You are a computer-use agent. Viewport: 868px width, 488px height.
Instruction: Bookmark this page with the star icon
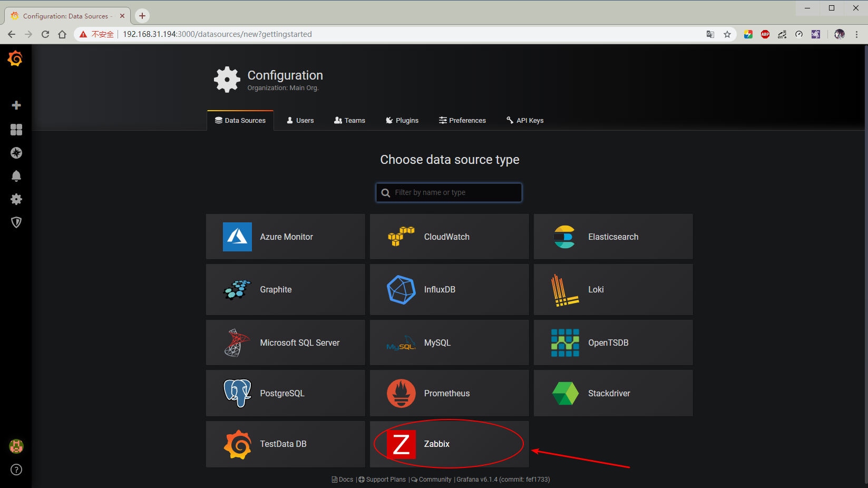tap(727, 34)
